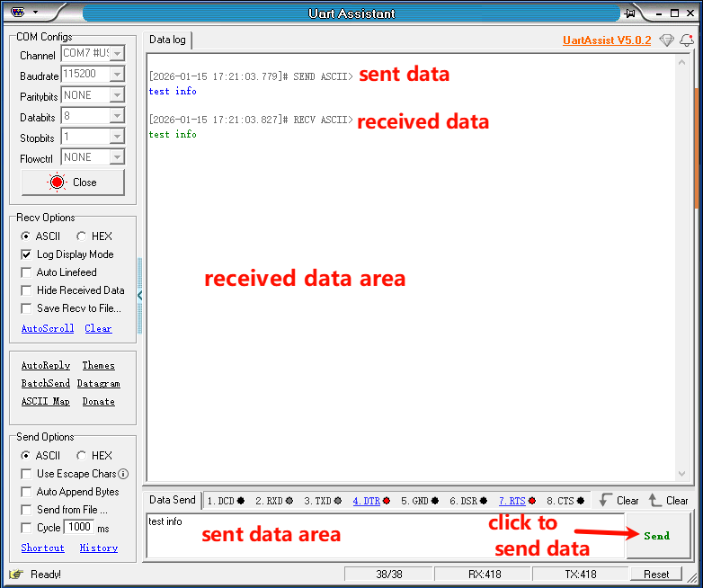Select ASCII receive mode radio button
The width and height of the screenshot is (703, 588).
pos(25,236)
